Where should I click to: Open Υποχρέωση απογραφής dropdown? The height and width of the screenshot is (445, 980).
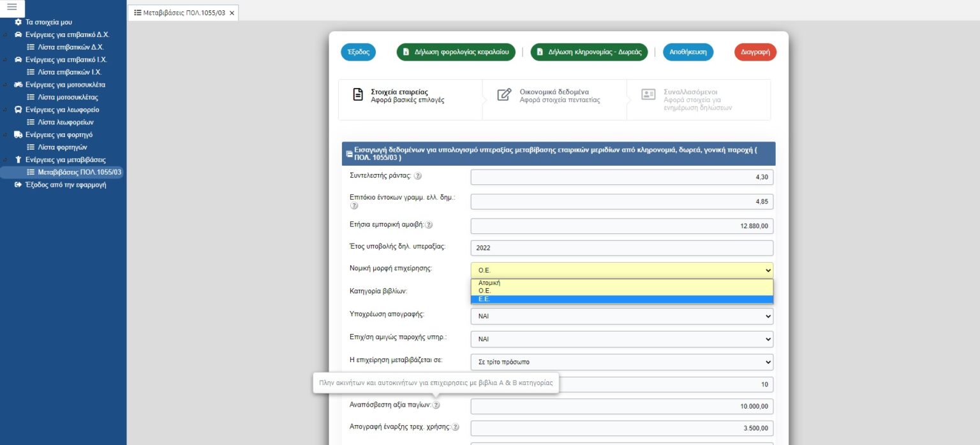coord(621,316)
